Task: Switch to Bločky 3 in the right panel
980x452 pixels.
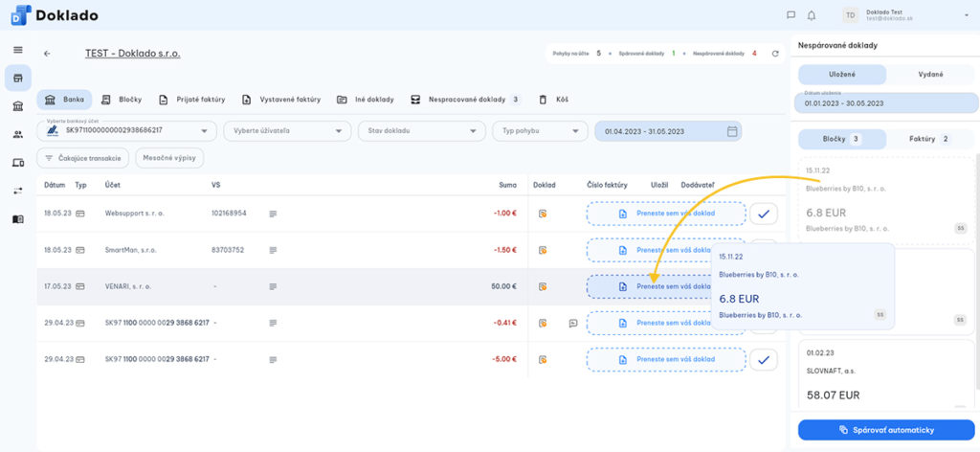Action: point(842,139)
